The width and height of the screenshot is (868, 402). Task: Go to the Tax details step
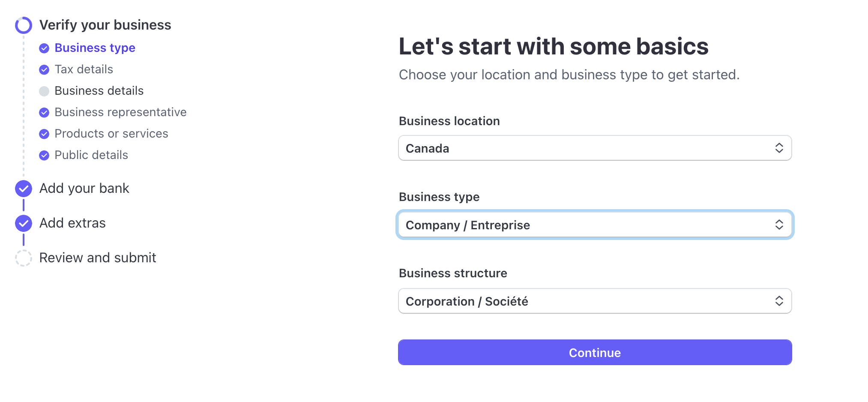84,69
